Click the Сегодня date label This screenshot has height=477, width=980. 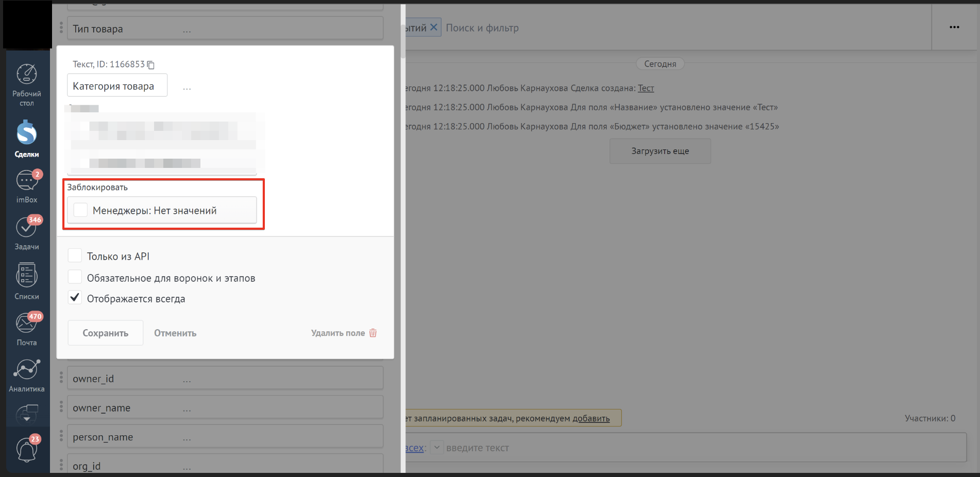[660, 64]
